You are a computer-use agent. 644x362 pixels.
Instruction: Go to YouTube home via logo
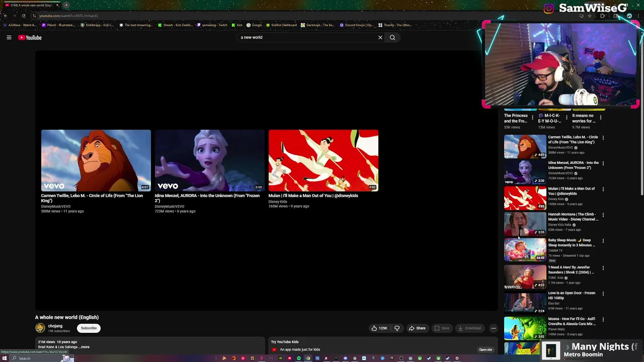[x=30, y=37]
